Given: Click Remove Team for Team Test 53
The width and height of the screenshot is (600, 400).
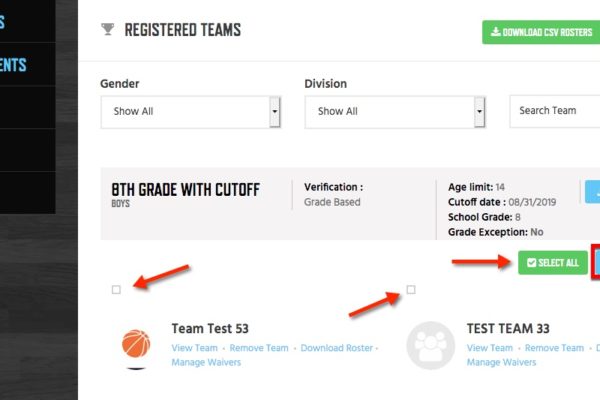Looking at the screenshot, I should [x=259, y=348].
